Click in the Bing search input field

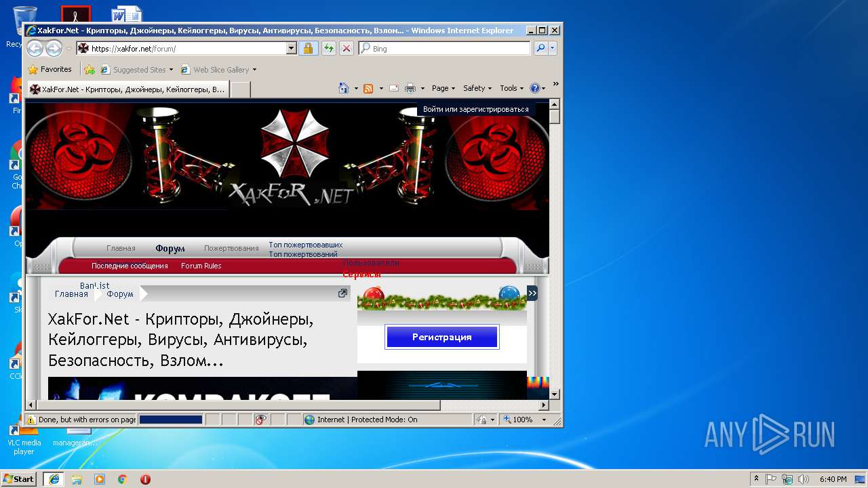pyautogui.click(x=444, y=48)
